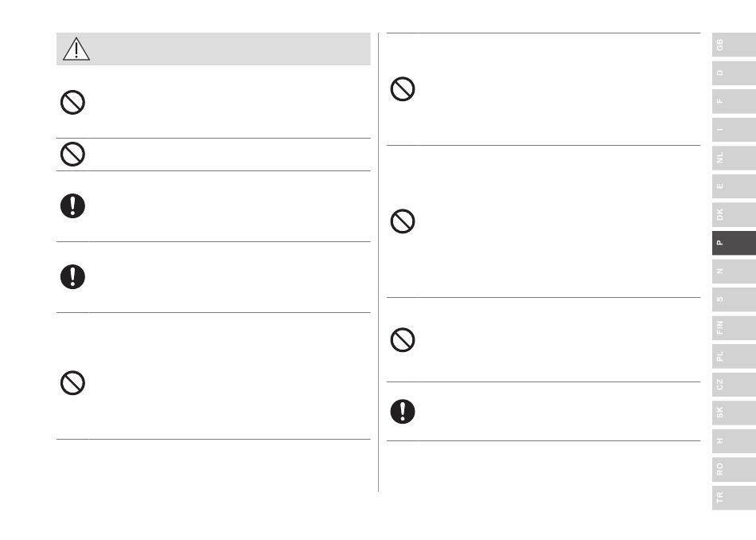Switch to the D language tab

(x=734, y=72)
